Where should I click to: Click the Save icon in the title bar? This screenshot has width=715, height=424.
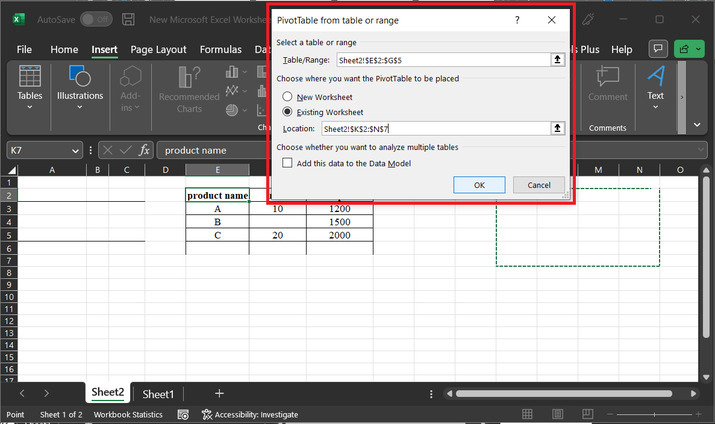[128, 19]
